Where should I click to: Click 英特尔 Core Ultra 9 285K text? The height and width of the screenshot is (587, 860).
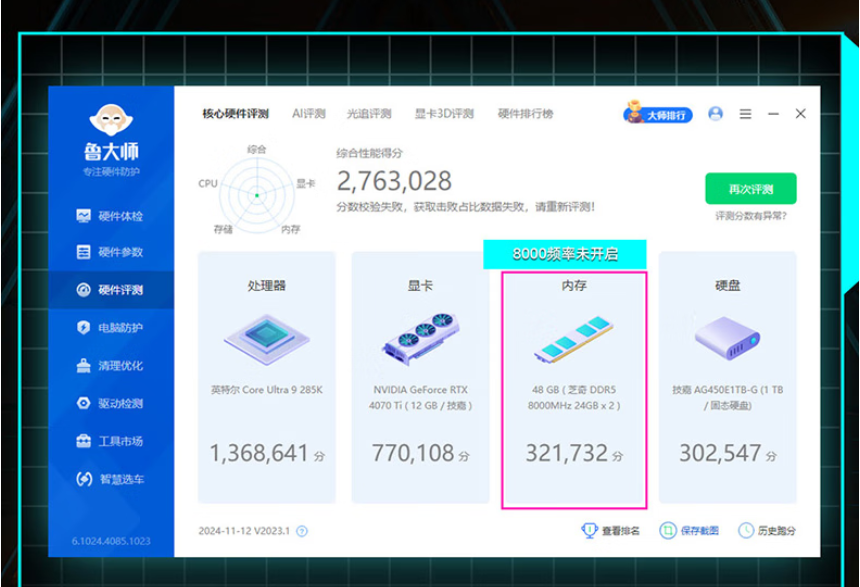(267, 390)
